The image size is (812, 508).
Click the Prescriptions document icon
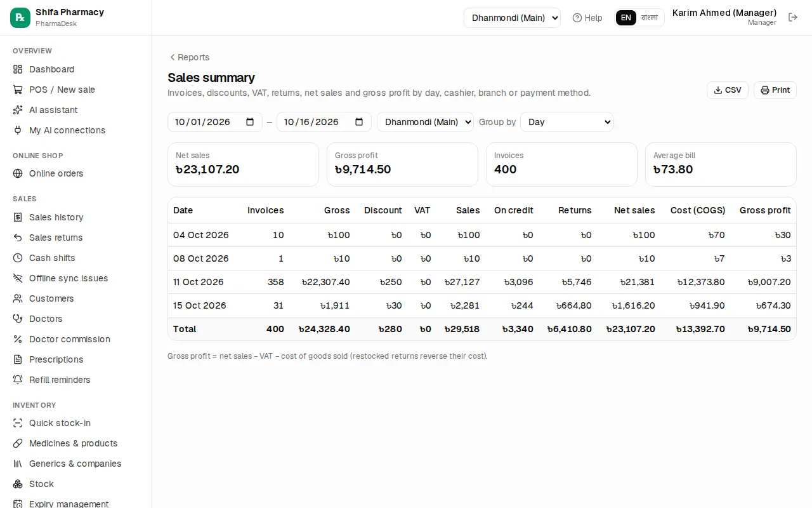tap(18, 359)
